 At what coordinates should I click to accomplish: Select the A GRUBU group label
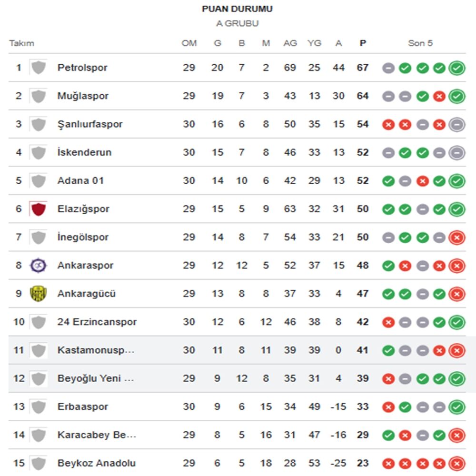click(x=238, y=23)
